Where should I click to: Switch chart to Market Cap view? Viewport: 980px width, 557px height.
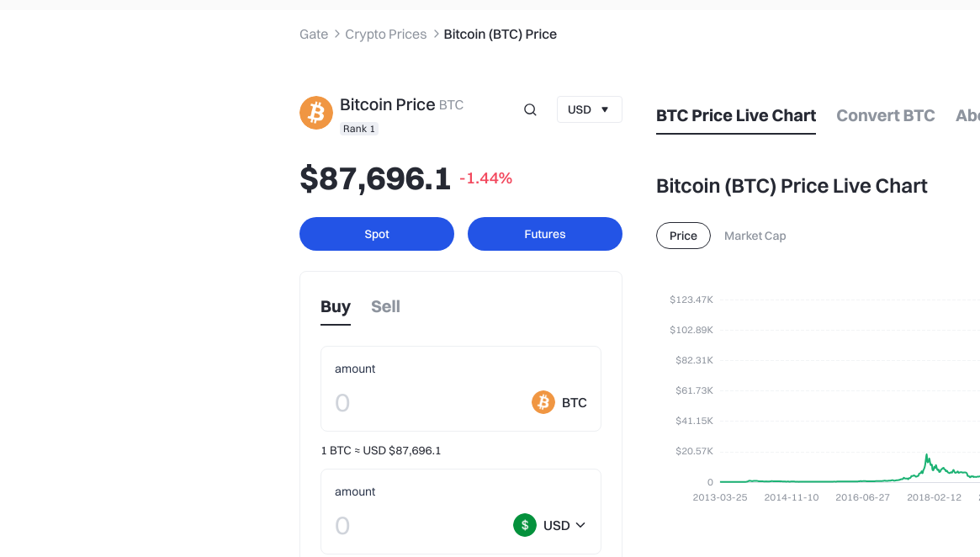click(x=755, y=236)
